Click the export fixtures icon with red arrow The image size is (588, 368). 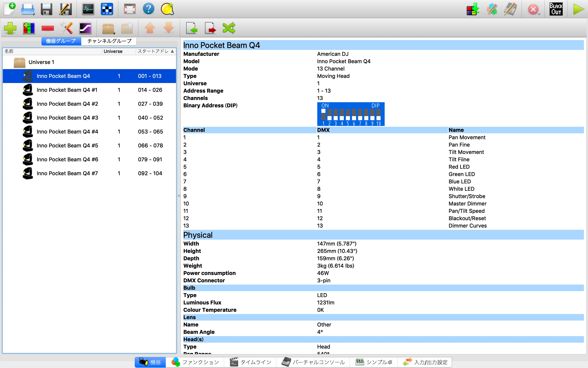210,28
